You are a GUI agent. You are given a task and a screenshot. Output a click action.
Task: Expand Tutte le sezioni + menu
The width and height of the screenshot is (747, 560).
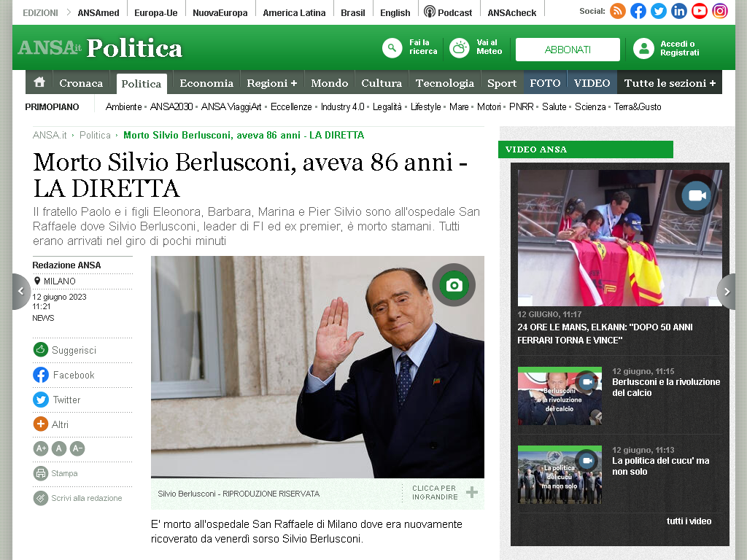(670, 83)
